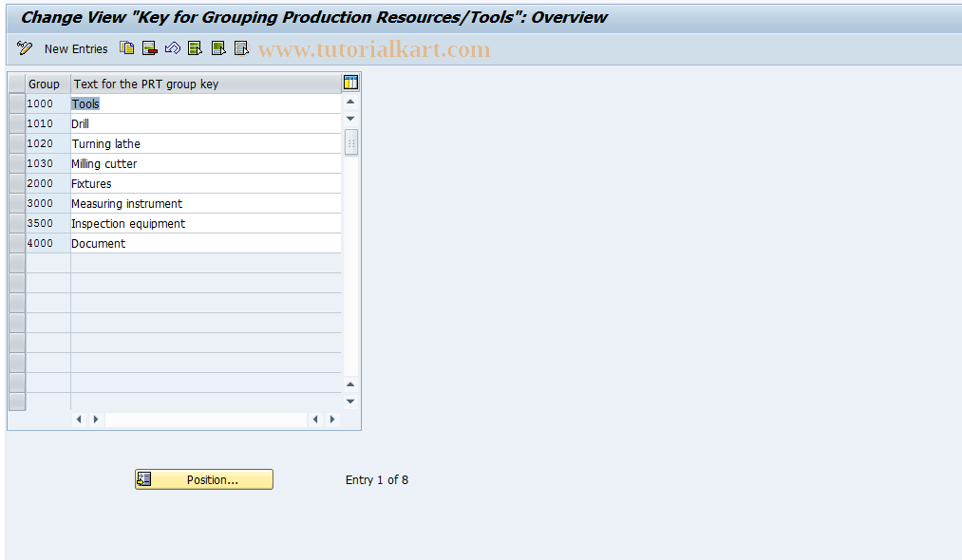962x560 pixels.
Task: Select a block using Select Block icon
Action: click(x=217, y=47)
